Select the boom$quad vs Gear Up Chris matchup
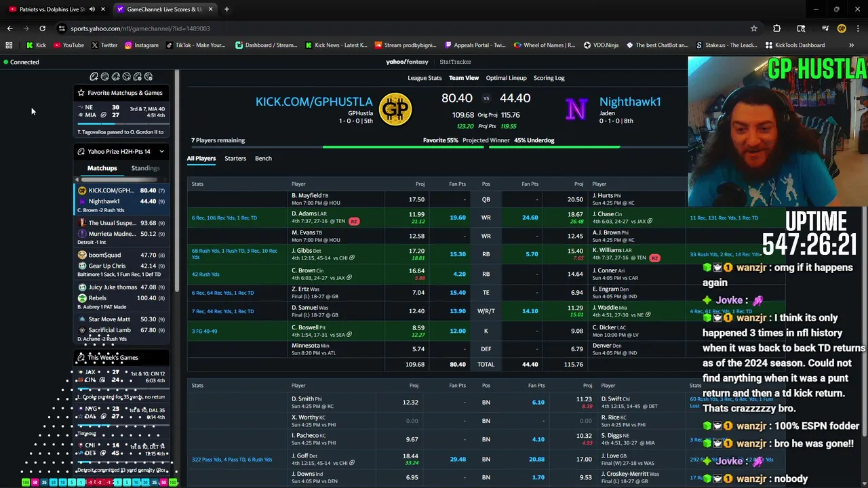Screen dimensions: 868x488 click(x=121, y=265)
